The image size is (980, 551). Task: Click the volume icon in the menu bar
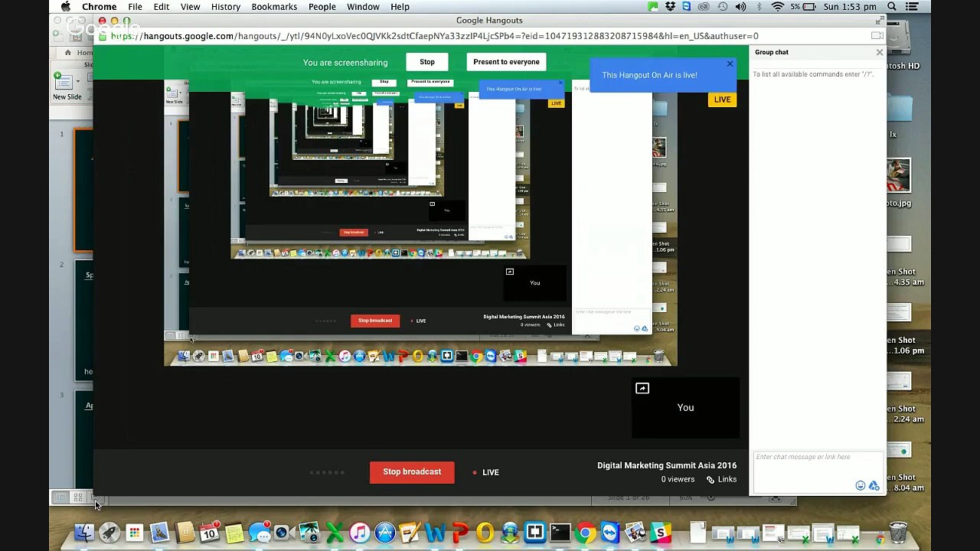(x=740, y=7)
